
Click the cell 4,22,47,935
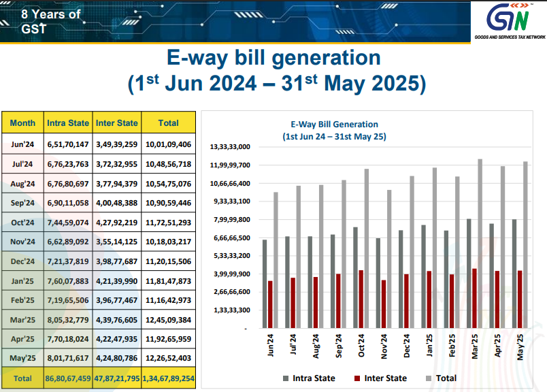tap(117, 339)
